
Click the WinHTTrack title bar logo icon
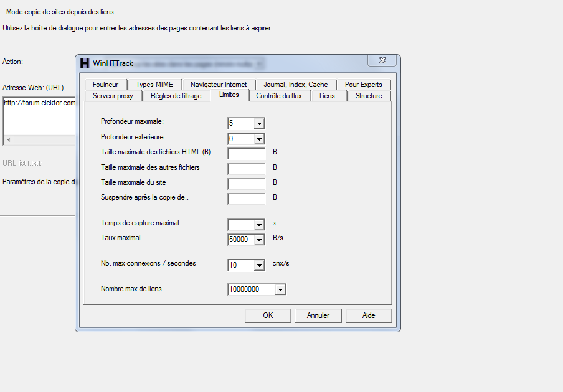[85, 63]
